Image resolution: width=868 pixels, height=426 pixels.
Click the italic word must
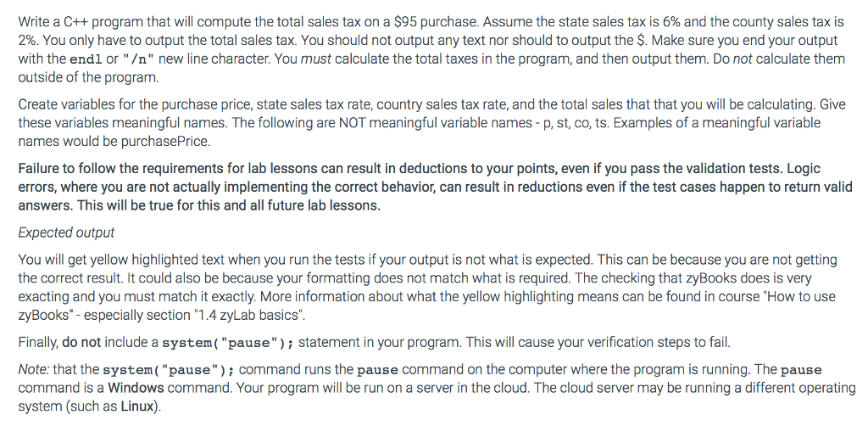[315, 59]
